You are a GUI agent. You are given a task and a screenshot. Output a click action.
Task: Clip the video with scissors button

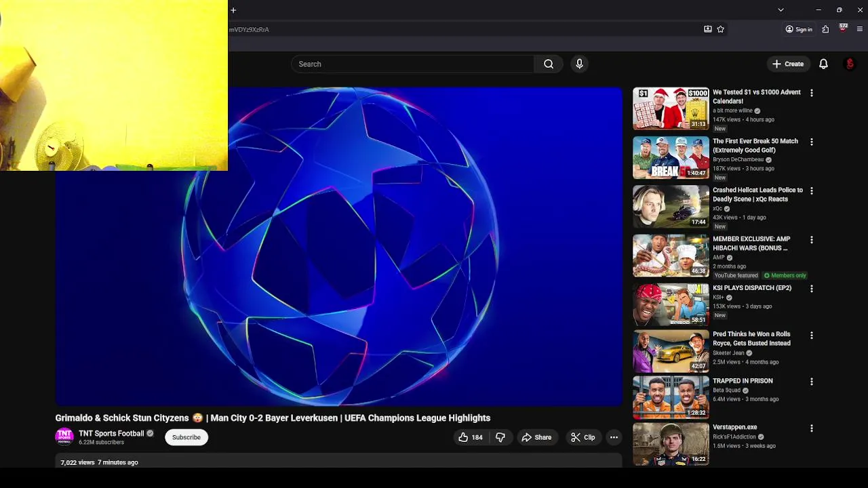coord(583,437)
